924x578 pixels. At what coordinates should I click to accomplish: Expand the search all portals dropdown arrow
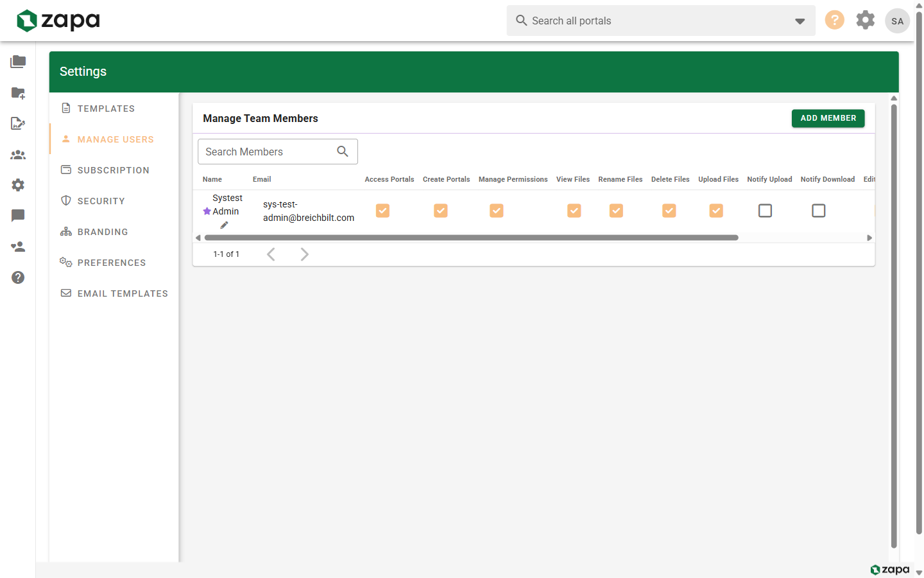coord(800,21)
